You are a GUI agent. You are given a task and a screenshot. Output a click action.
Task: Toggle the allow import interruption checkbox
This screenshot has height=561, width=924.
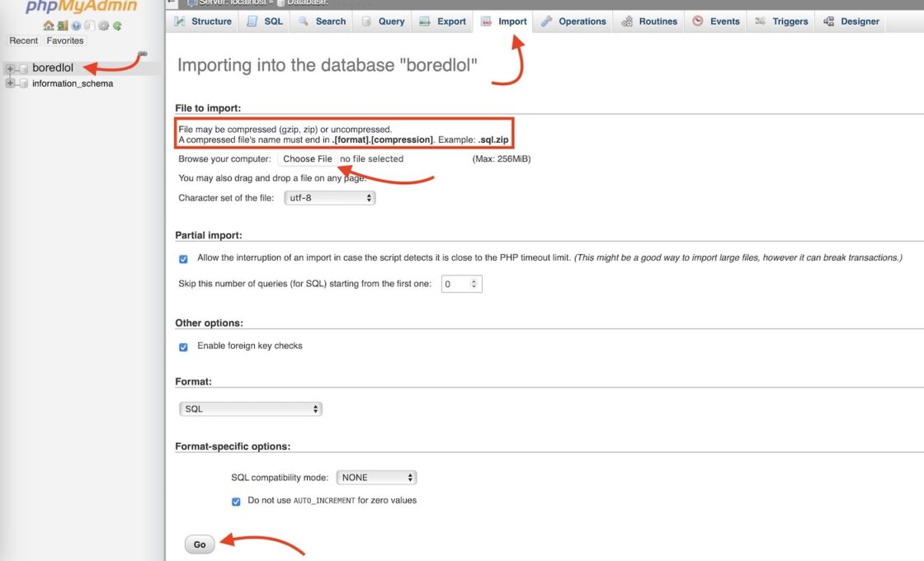pyautogui.click(x=183, y=258)
